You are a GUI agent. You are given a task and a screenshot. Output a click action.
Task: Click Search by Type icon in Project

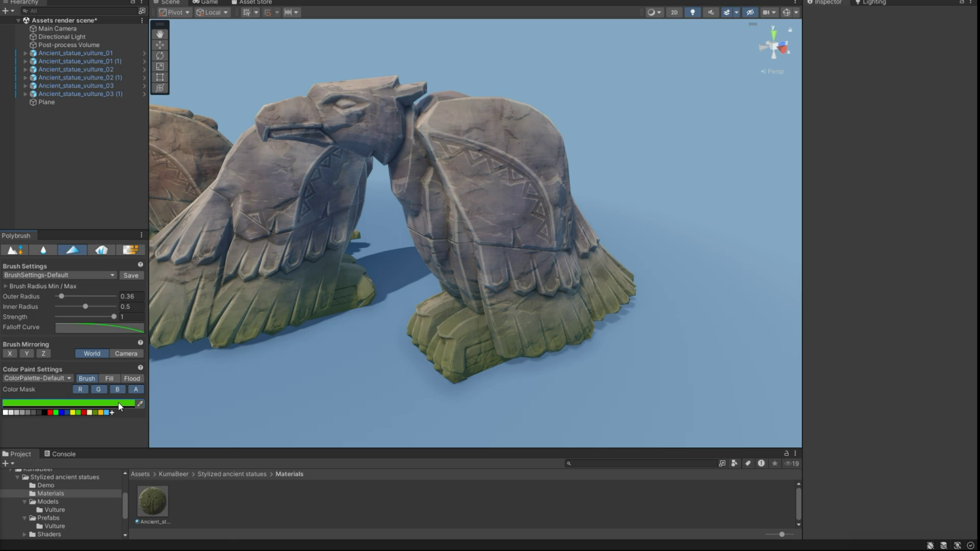(x=734, y=463)
